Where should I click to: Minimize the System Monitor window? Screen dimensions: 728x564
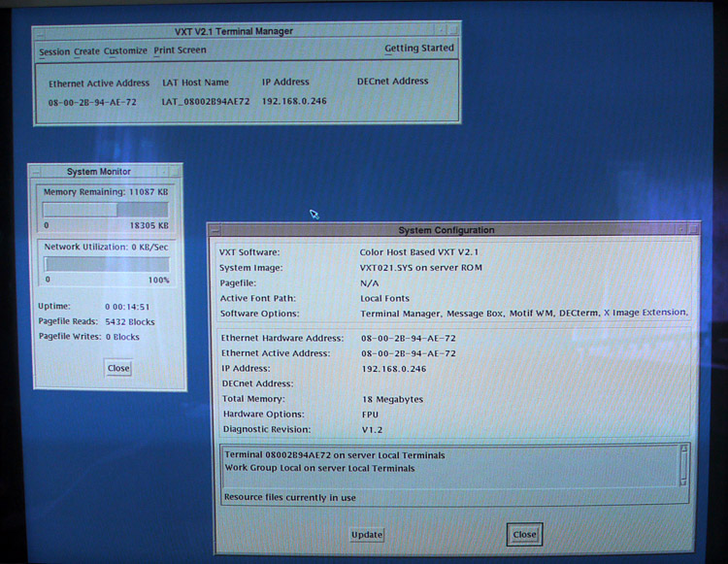tap(162, 172)
